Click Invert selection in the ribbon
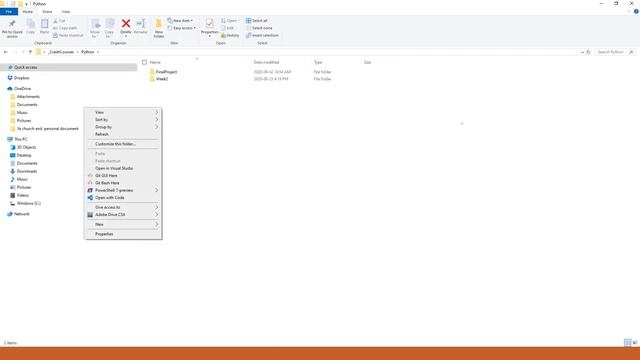Viewport: 640px width, 360px height. click(x=262, y=35)
